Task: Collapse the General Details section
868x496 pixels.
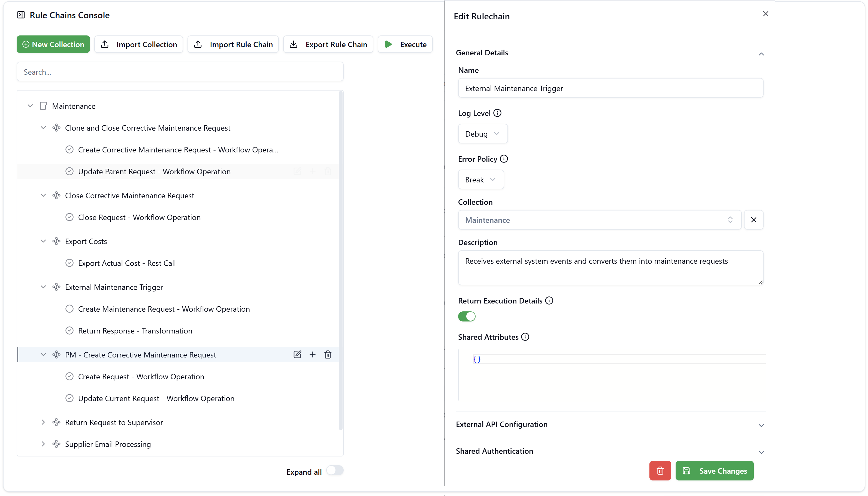Action: tap(761, 54)
